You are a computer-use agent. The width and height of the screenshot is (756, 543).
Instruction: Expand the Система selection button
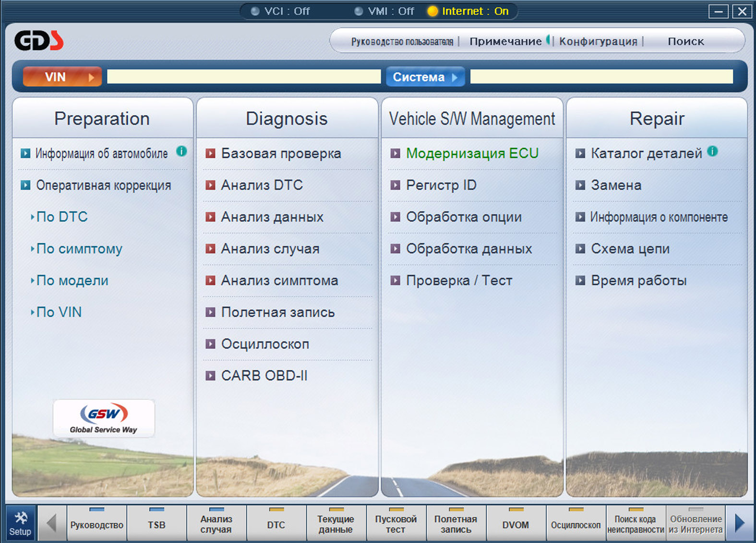[425, 77]
